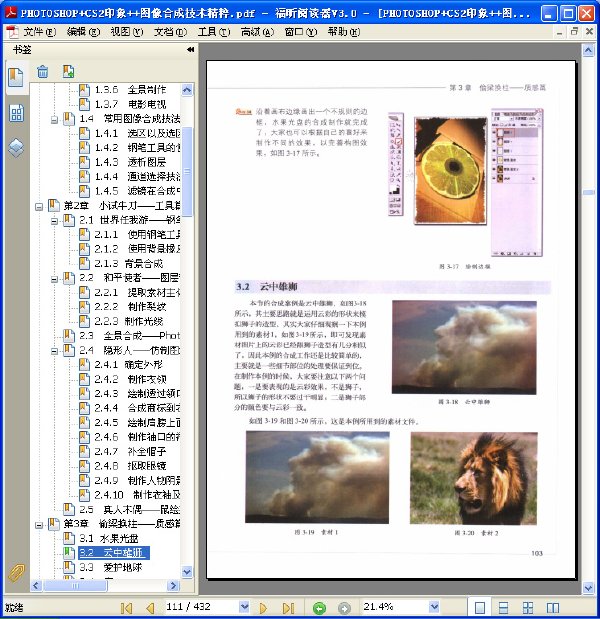Click the document vertical scrollbar thumb
The image size is (600, 619).
pos(589,192)
